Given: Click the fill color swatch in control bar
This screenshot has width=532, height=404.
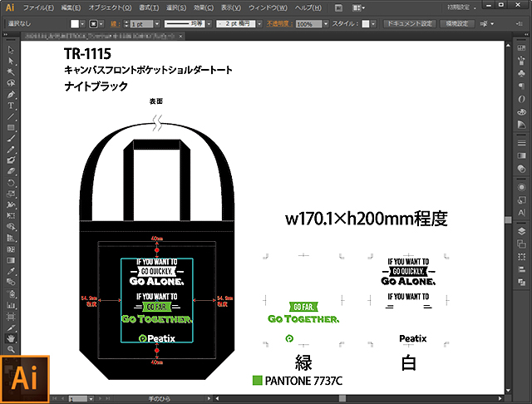Looking at the screenshot, I should pyautogui.click(x=75, y=24).
